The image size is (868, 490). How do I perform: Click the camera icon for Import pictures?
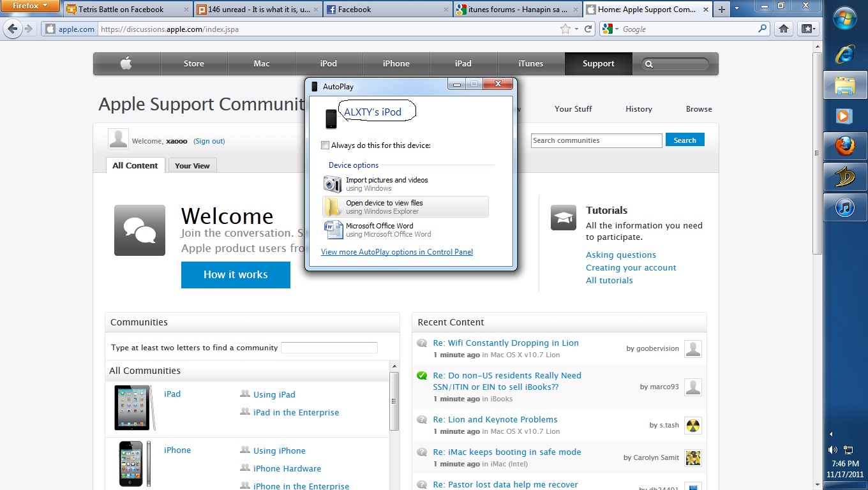pos(333,184)
